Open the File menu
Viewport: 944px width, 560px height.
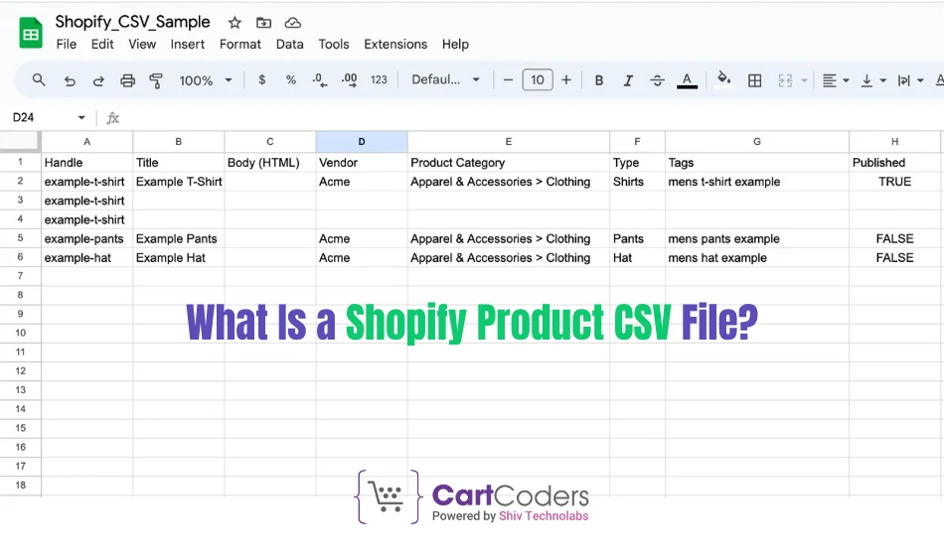(67, 44)
